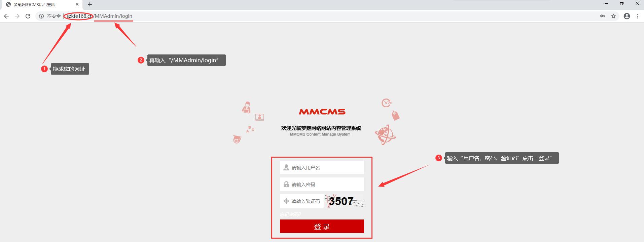Screen dimensions: 644x242
Task: Reload the page with the refresh icon
Action: click(28, 16)
